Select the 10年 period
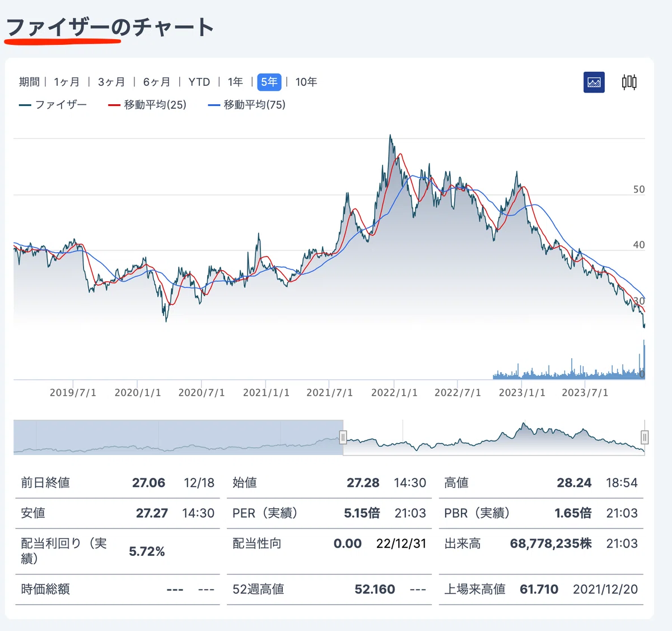 pos(306,82)
